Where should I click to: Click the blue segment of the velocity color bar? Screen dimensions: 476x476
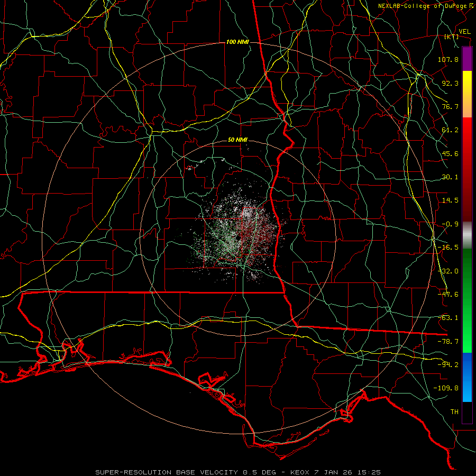467,377
